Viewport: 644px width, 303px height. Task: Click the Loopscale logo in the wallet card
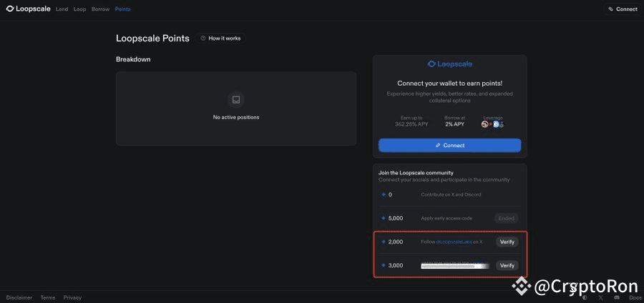[x=449, y=64]
